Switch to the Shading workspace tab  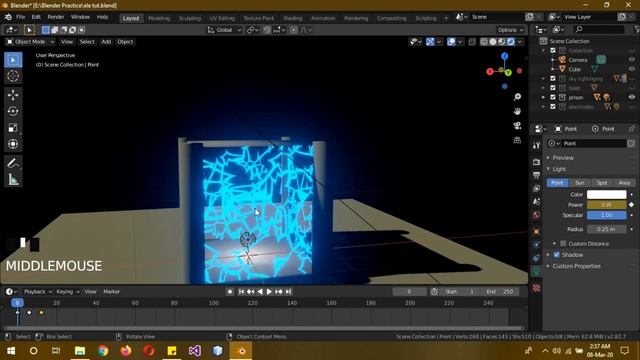click(x=292, y=18)
